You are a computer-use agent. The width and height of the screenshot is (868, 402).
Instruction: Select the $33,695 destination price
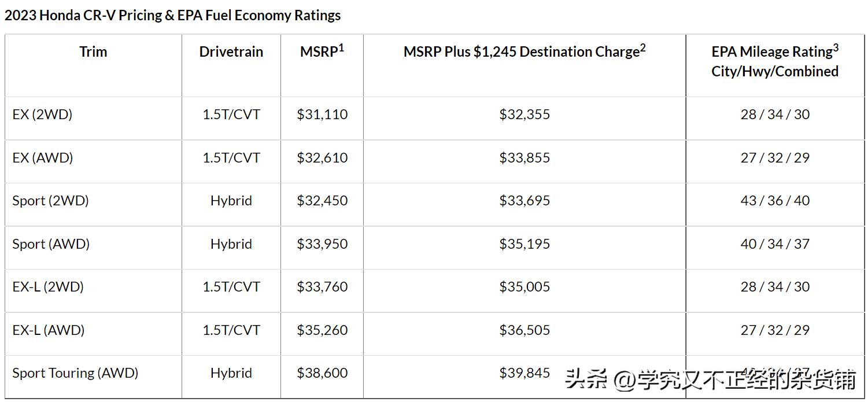(525, 201)
